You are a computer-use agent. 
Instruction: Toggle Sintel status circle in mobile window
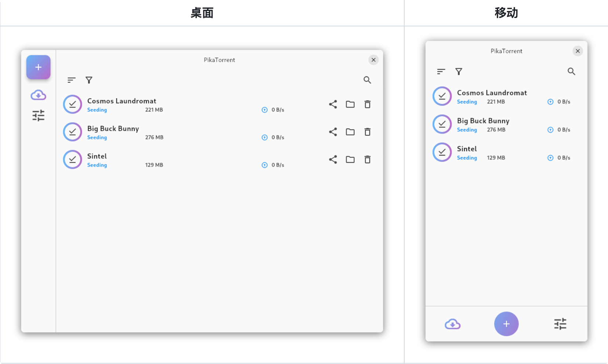pos(442,152)
